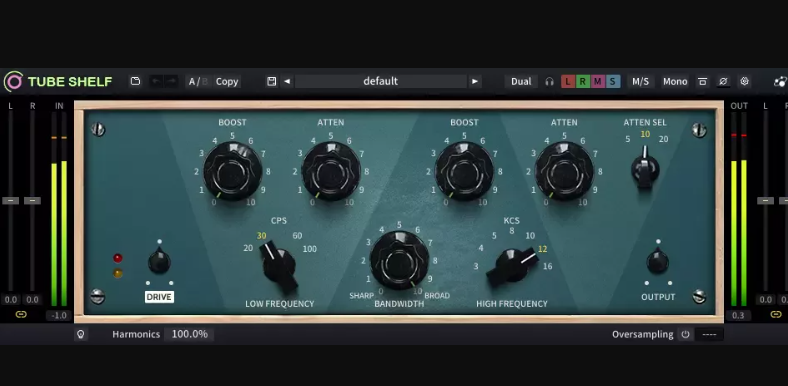788x386 pixels.
Task: Toggle the A/B comparison button
Action: coord(198,81)
